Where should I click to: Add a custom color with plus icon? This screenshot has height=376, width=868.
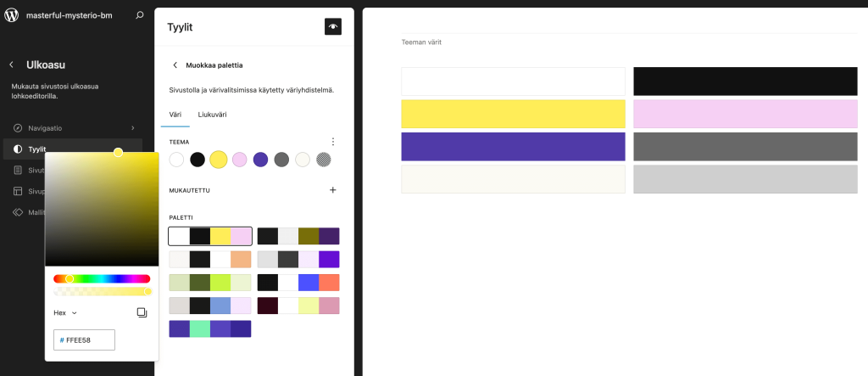point(332,190)
